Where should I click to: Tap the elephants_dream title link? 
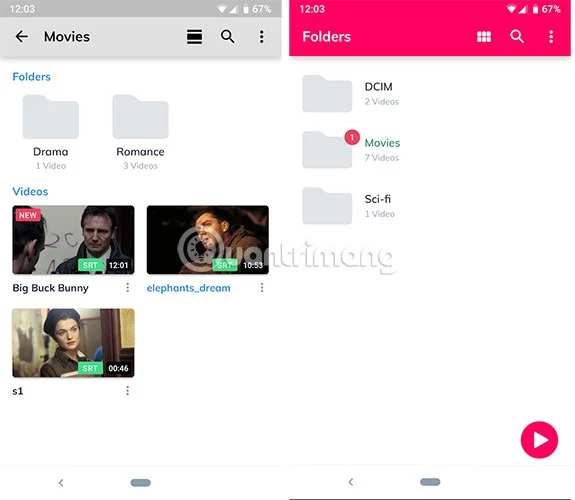(188, 288)
